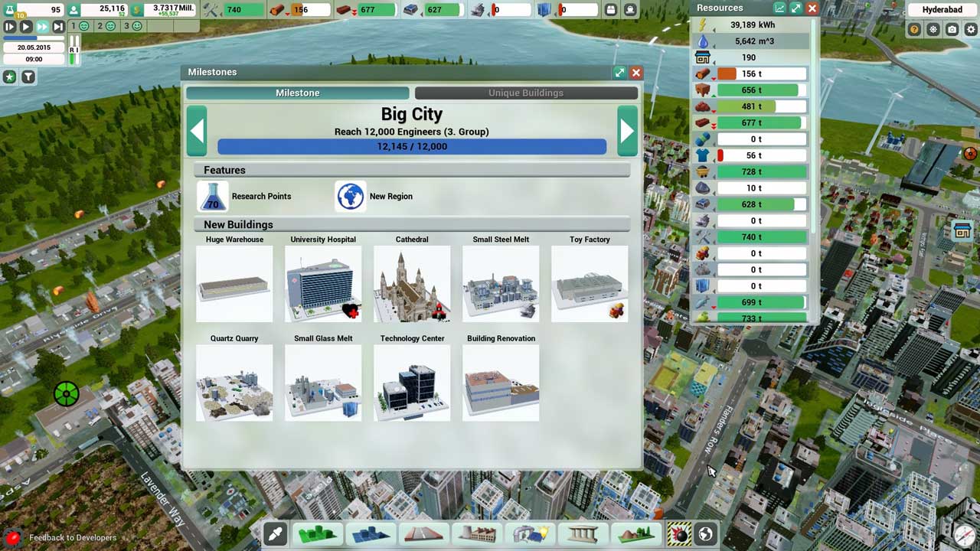
Task: Select the eyedropper tool
Action: (275, 533)
